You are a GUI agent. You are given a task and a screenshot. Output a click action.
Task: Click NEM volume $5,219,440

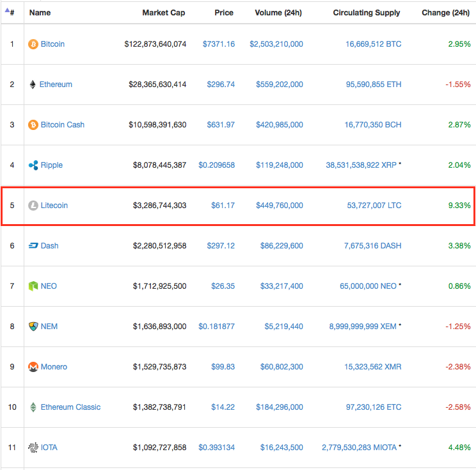tap(283, 327)
